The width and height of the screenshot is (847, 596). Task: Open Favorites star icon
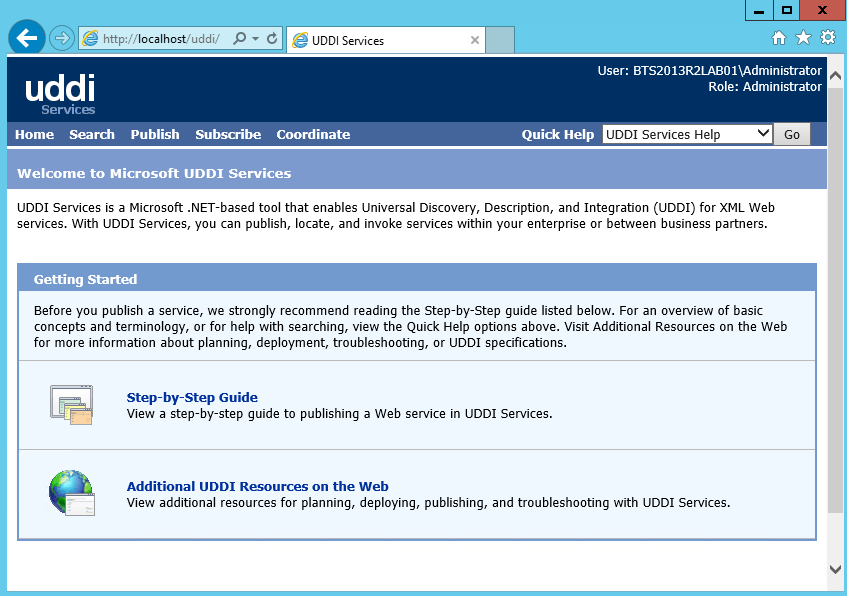pos(803,38)
